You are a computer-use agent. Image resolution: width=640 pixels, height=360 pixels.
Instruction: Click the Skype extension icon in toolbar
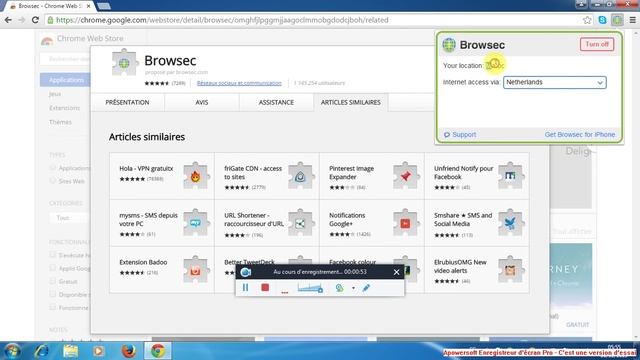tap(602, 20)
